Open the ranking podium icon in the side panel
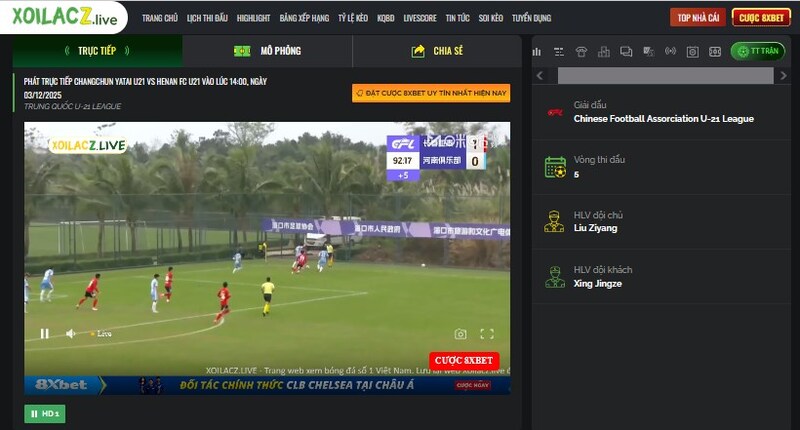800x430 pixels. pyautogui.click(x=604, y=52)
